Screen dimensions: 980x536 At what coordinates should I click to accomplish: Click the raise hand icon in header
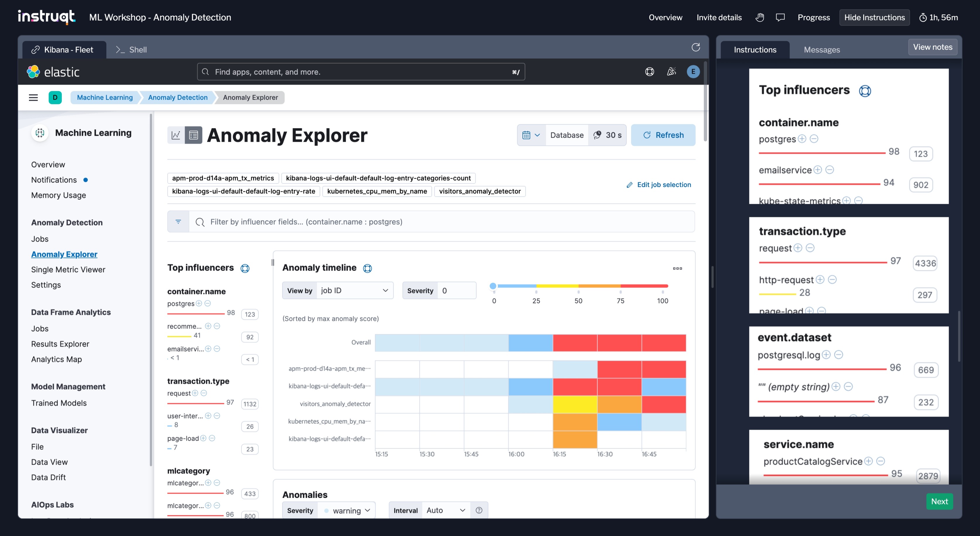click(x=759, y=18)
